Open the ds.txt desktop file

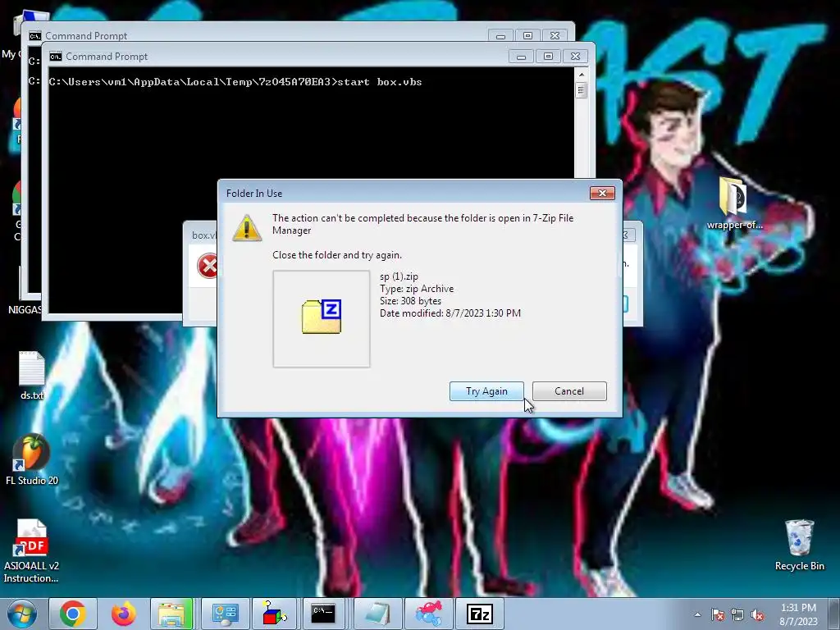pyautogui.click(x=32, y=375)
